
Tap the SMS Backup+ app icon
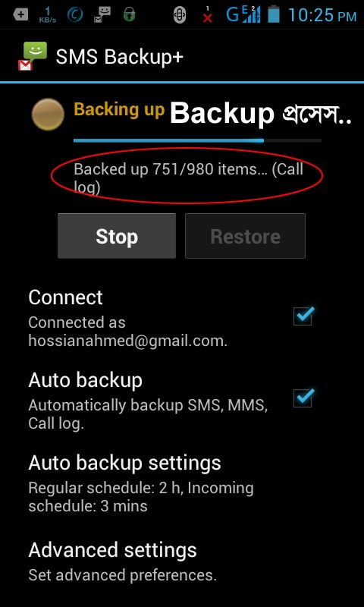pos(33,56)
